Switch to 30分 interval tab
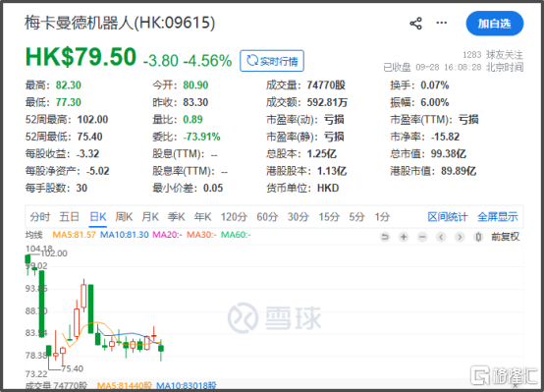 coord(298,217)
